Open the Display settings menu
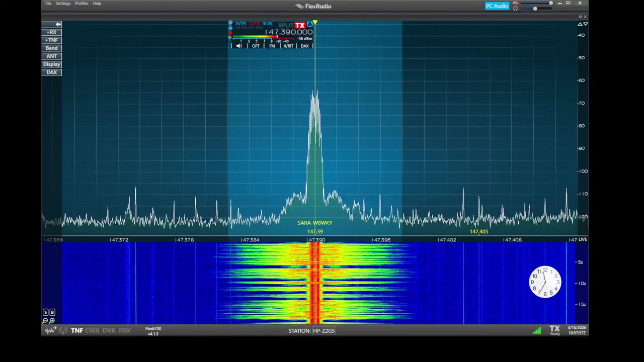 pyautogui.click(x=51, y=64)
